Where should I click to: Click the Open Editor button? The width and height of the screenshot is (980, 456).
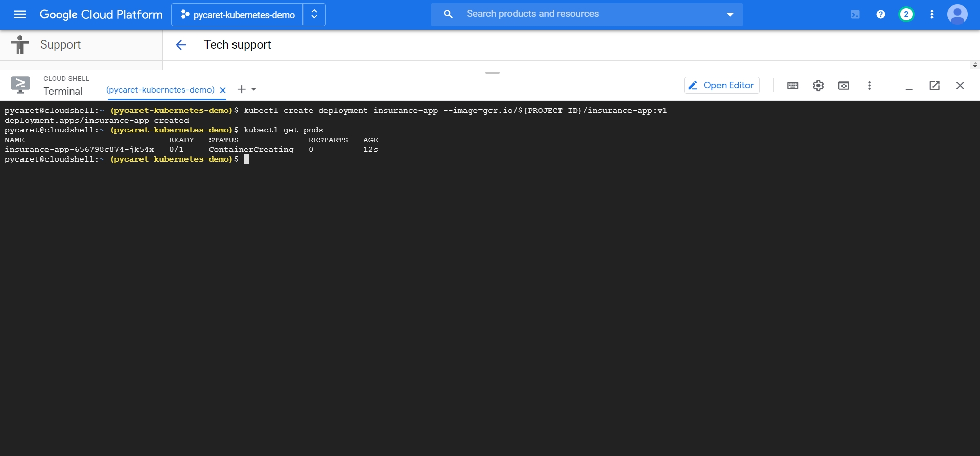click(721, 85)
